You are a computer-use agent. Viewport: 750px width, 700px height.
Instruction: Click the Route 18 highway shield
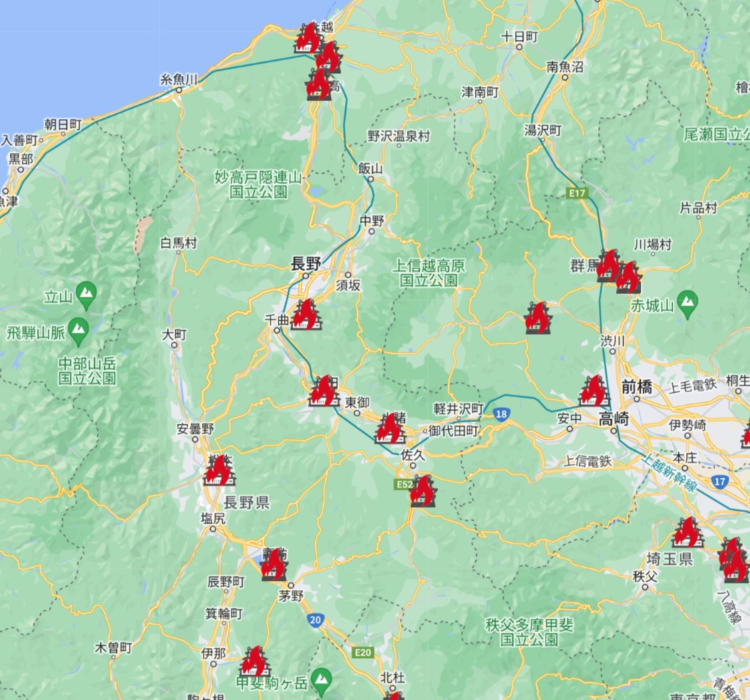pos(501,415)
